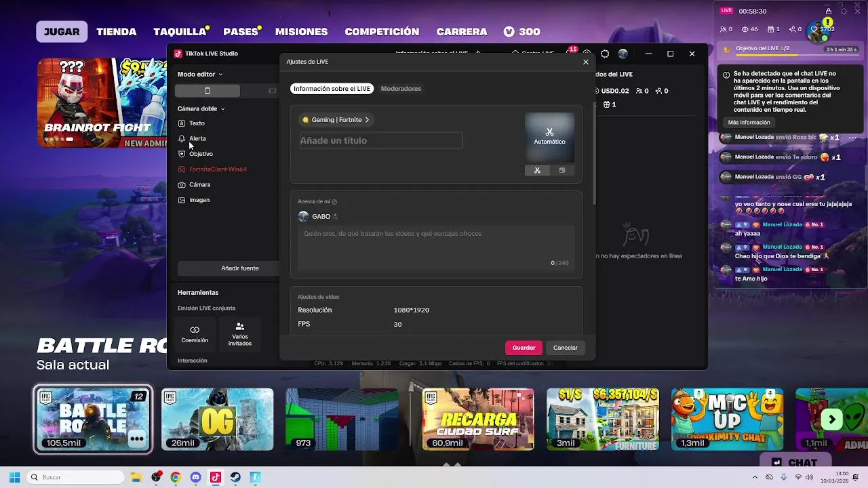The width and height of the screenshot is (868, 488).
Task: Switch to landscape layout button
Action: [273, 91]
